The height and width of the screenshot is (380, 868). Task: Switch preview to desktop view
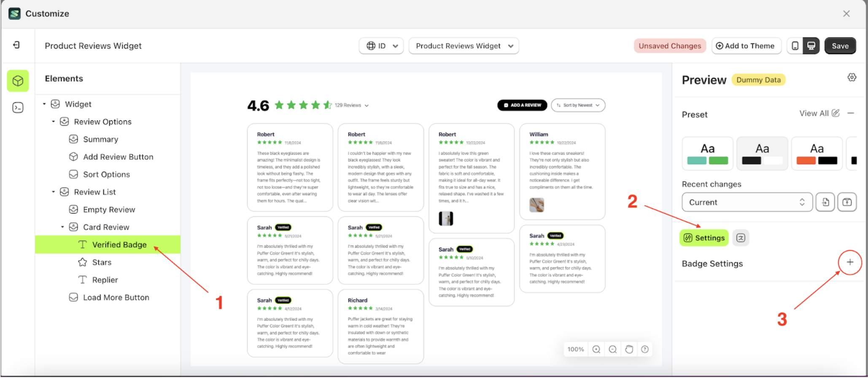tap(811, 46)
